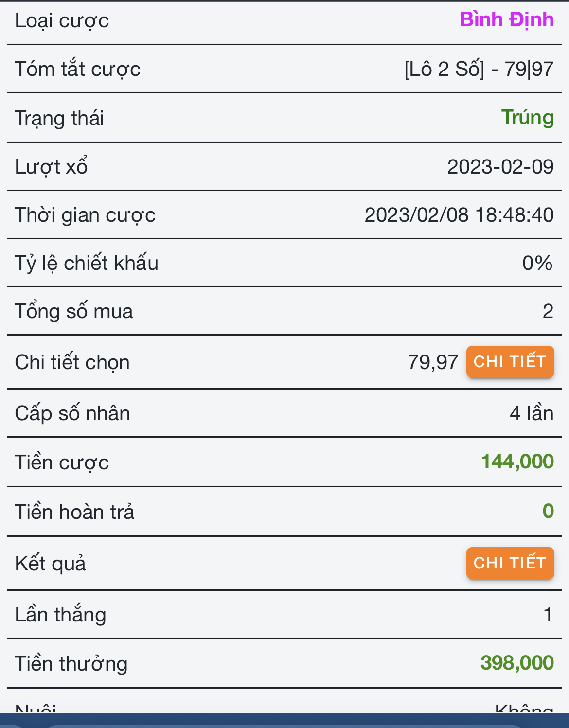Select the Trúng status text
569x728 pixels.
click(528, 118)
